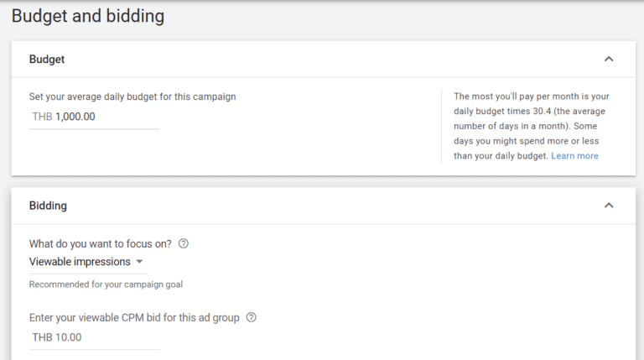
Task: Click the "Budget and bidding" page title
Action: point(88,16)
